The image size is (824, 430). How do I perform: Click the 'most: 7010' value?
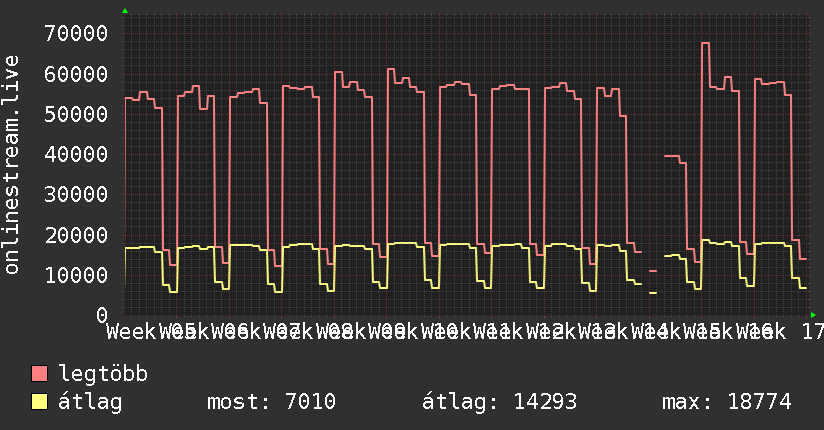(x=271, y=402)
